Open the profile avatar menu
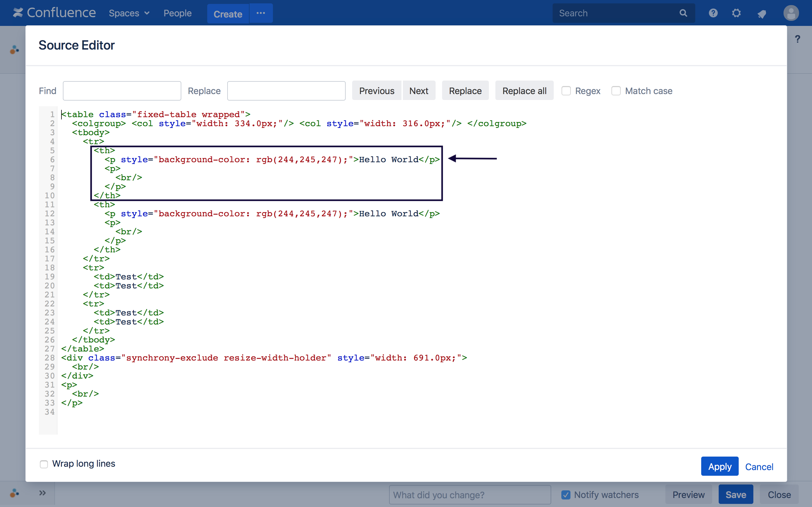Viewport: 812px width, 507px height. 791,13
